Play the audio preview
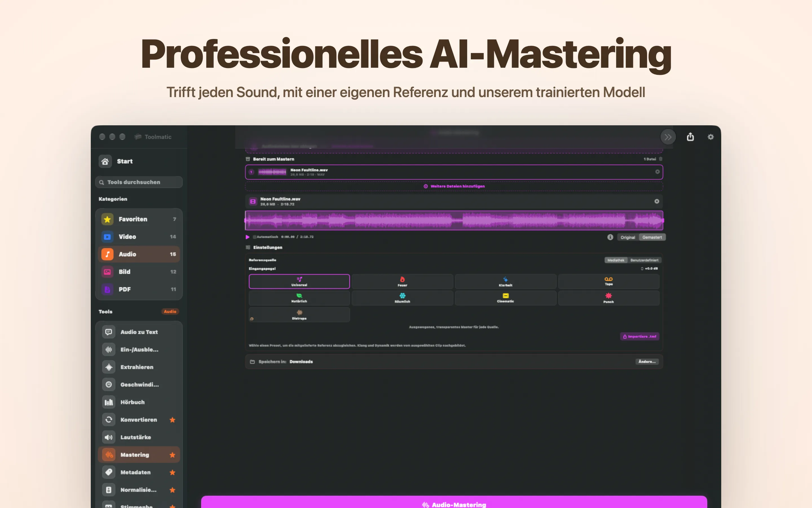The width and height of the screenshot is (812, 508). pos(248,237)
